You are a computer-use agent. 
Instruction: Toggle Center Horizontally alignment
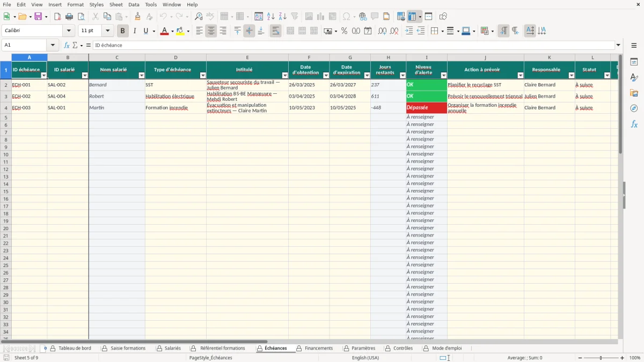pyautogui.click(x=211, y=31)
